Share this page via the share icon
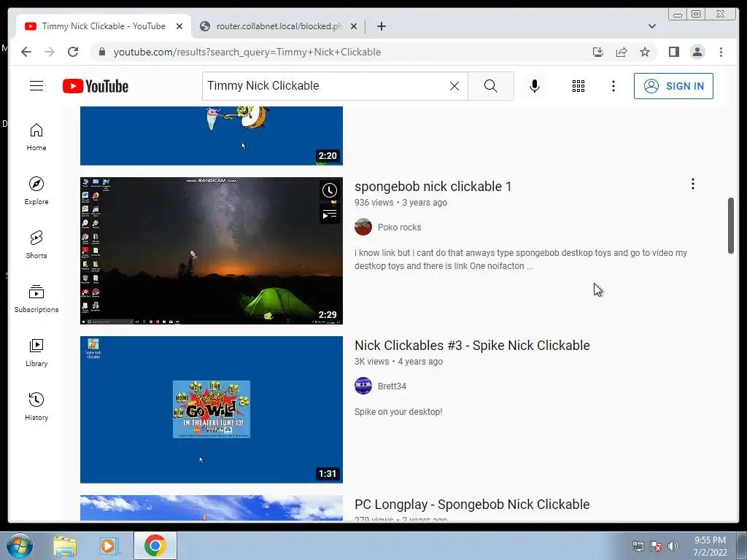 (622, 52)
